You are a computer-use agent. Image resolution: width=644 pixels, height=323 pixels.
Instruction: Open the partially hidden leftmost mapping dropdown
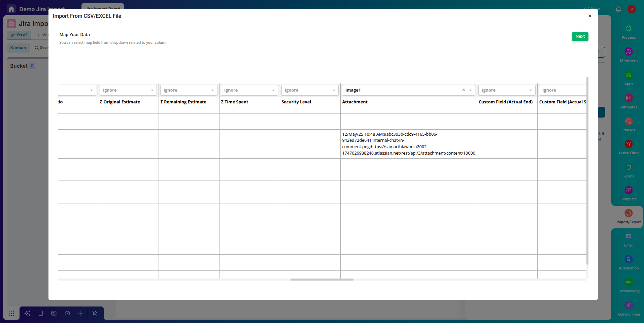click(77, 90)
